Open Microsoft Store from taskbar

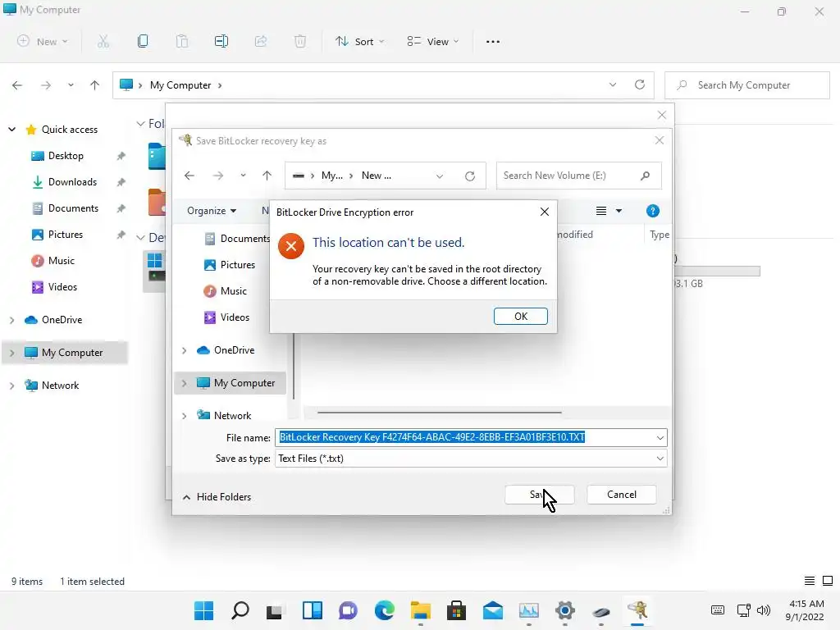456,610
